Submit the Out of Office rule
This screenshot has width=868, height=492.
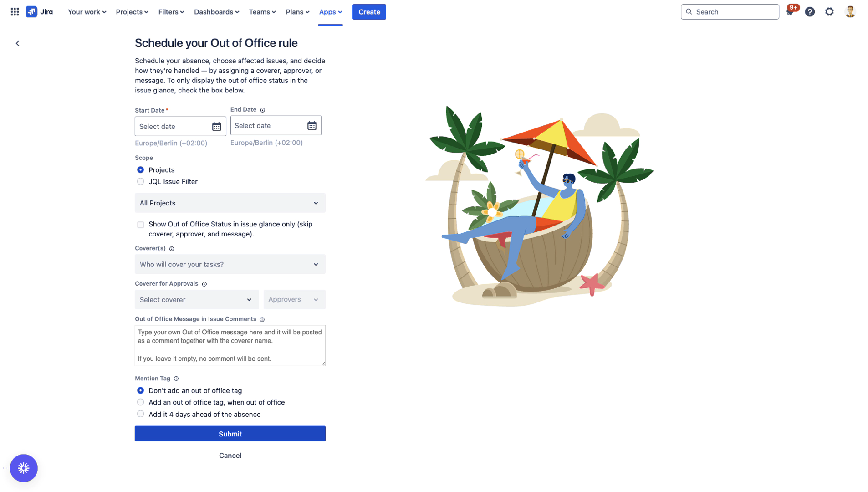tap(230, 434)
